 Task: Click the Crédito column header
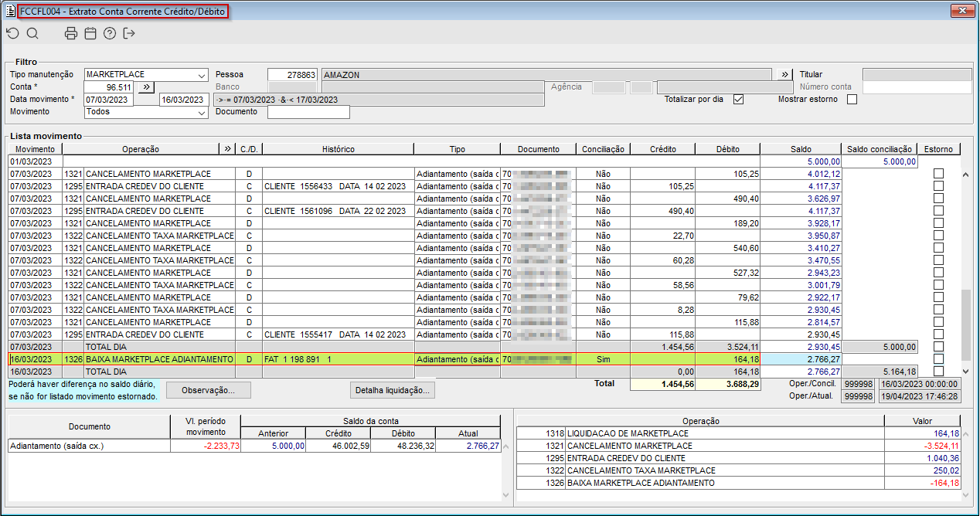(662, 149)
